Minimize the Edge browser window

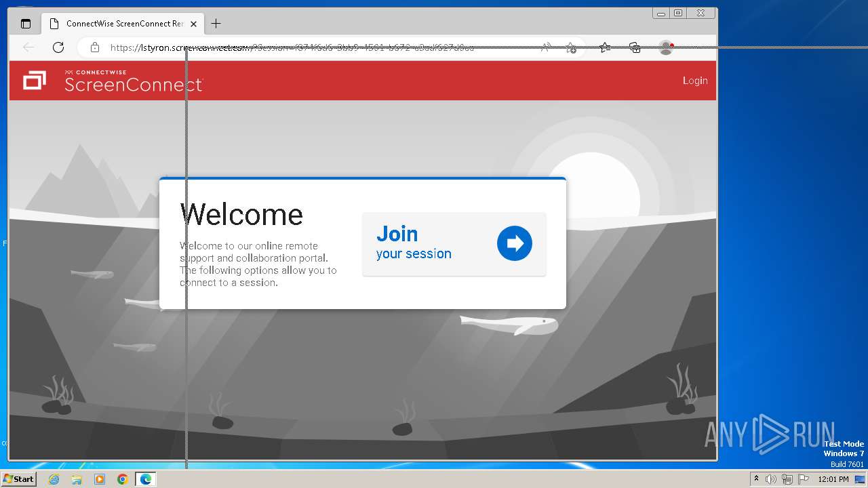tap(661, 13)
